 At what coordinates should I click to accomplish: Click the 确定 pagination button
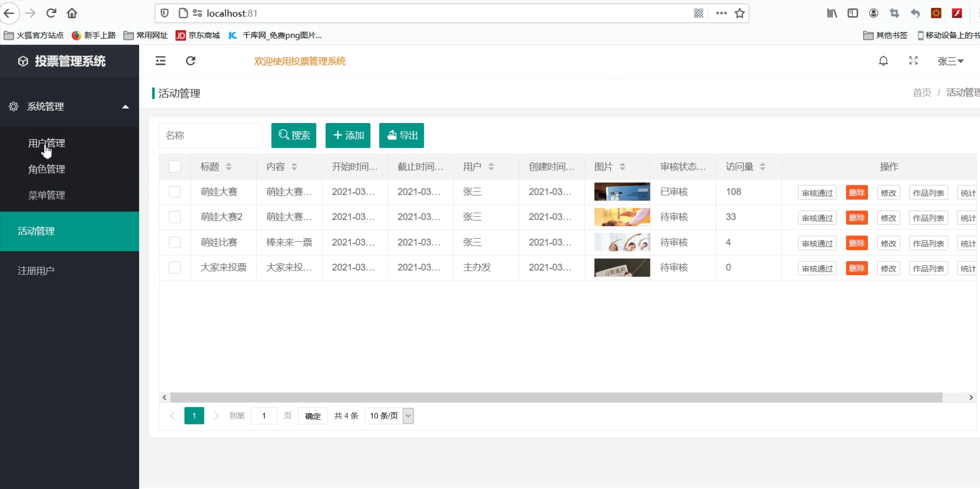[312, 416]
